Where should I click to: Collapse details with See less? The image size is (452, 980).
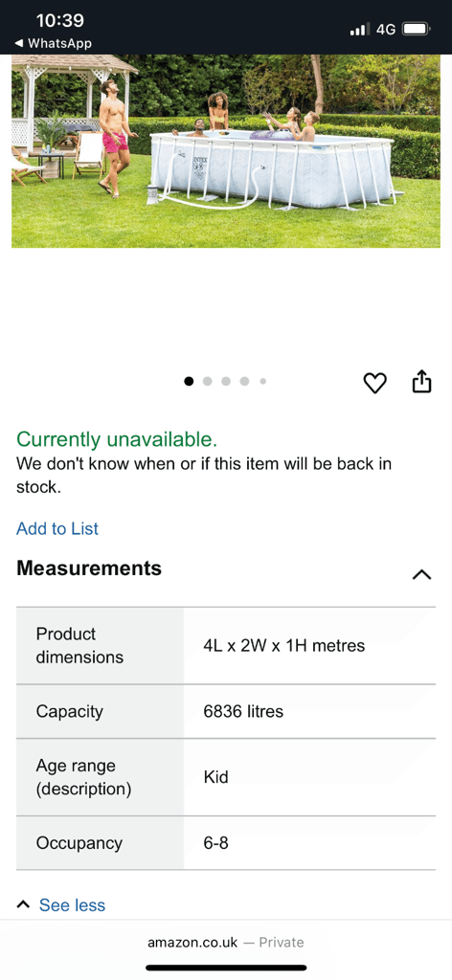pos(61,904)
